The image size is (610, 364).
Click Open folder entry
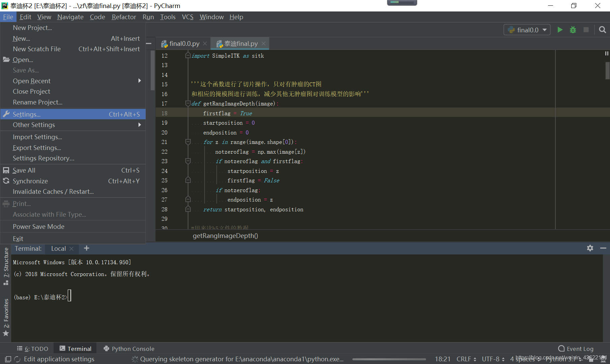coord(73,60)
